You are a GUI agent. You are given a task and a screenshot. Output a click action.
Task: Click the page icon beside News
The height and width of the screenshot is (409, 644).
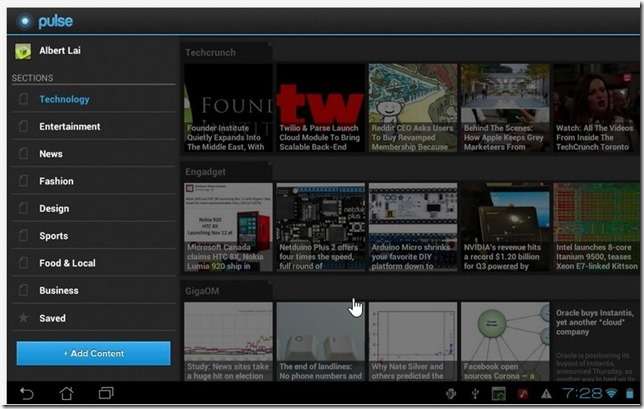point(24,154)
